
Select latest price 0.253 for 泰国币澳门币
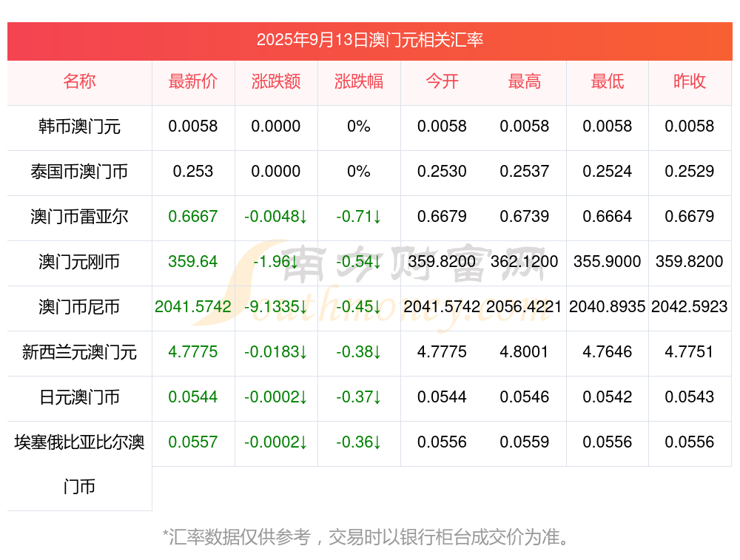[193, 172]
